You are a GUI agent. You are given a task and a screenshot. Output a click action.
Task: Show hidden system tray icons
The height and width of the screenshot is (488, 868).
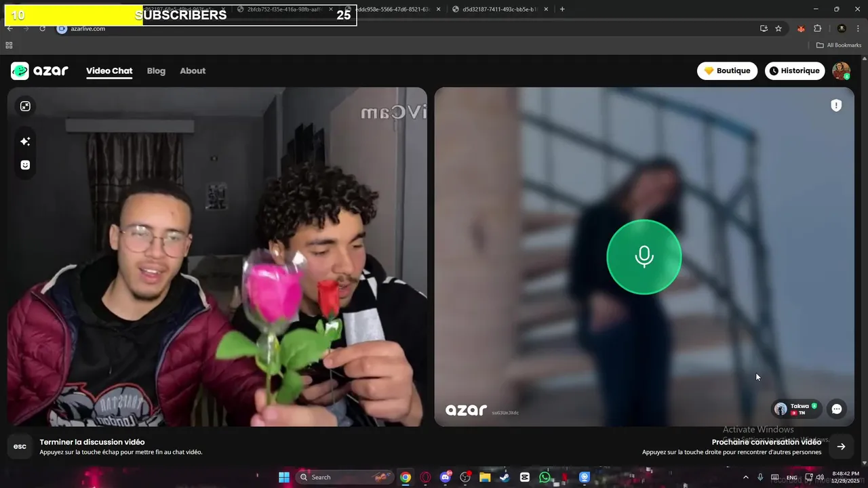click(746, 477)
